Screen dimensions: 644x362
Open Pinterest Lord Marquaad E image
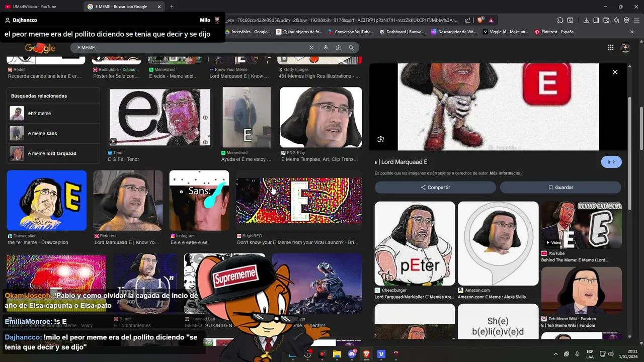tap(128, 200)
